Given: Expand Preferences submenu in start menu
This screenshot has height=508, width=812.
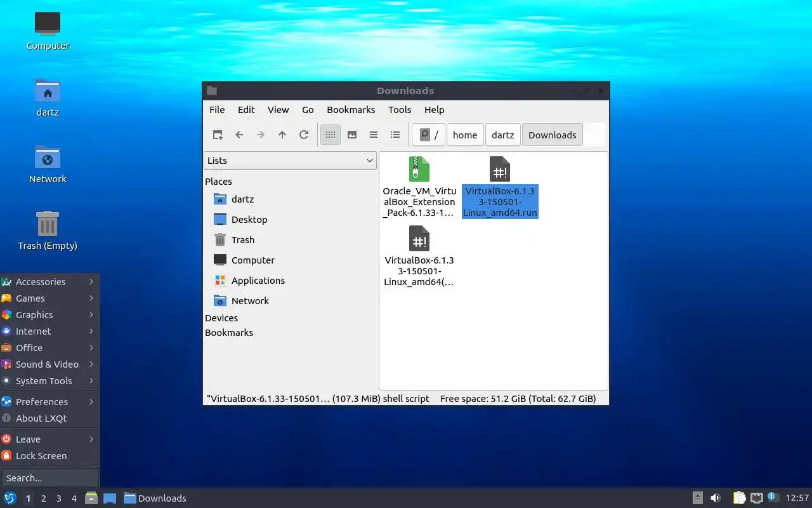Looking at the screenshot, I should pos(49,402).
